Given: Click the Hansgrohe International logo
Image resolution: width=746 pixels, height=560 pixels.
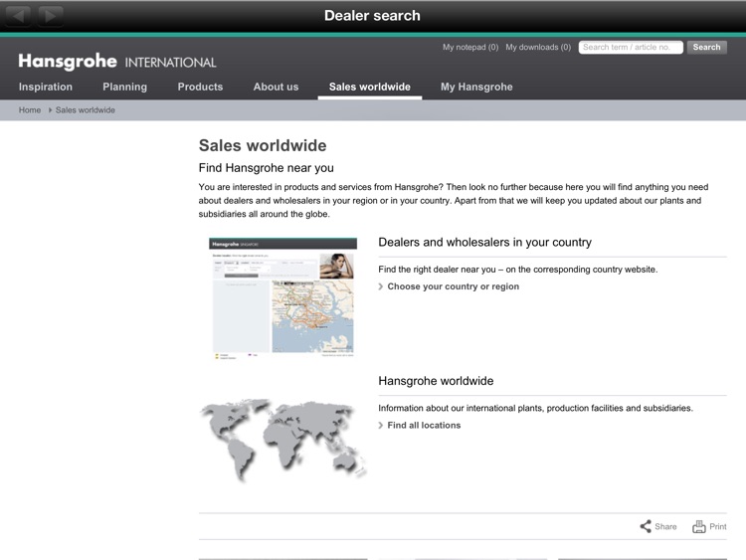Looking at the screenshot, I should pos(117,62).
